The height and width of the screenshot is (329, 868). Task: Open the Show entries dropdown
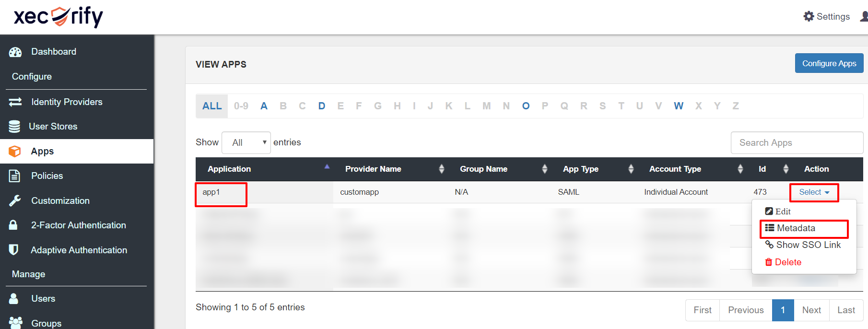pyautogui.click(x=246, y=142)
